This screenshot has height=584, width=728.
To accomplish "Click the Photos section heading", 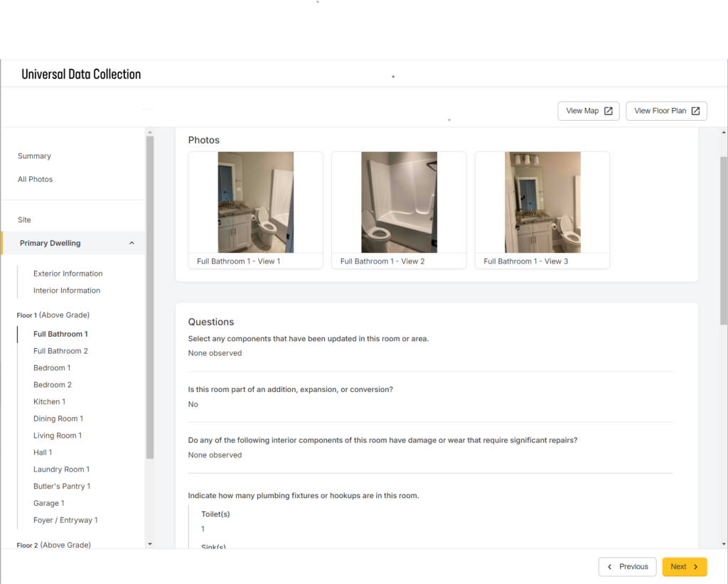I will click(204, 140).
